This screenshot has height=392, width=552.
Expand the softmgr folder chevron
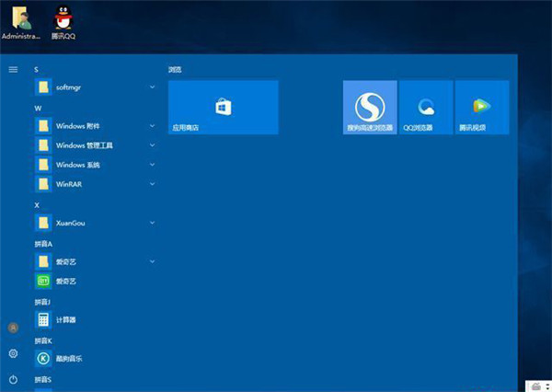(153, 87)
